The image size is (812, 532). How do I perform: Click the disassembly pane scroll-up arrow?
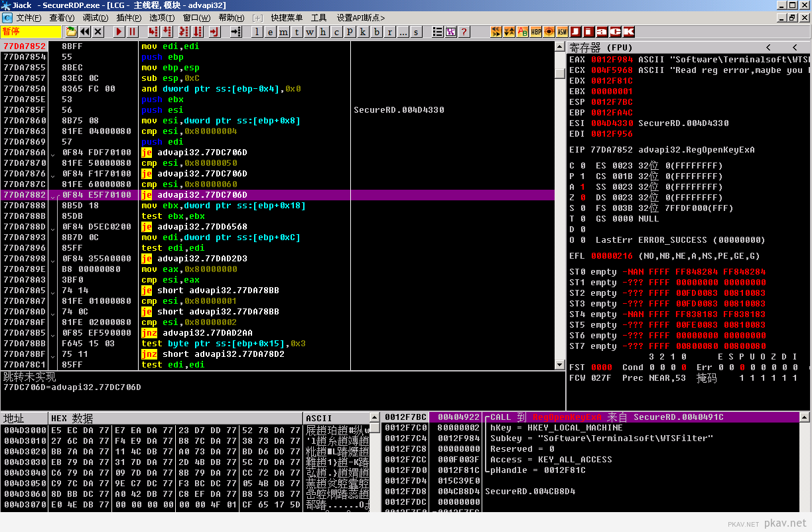[x=560, y=46]
